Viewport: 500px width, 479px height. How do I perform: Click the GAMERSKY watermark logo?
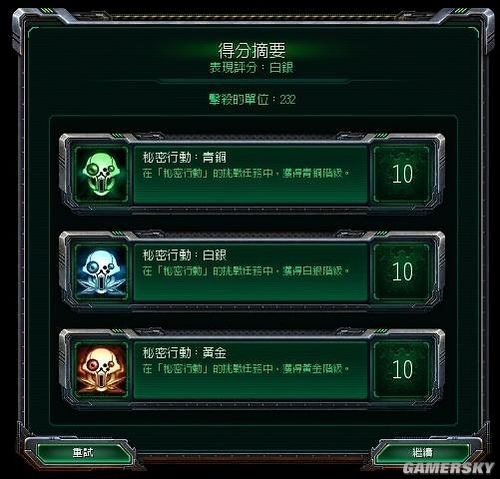[x=448, y=468]
